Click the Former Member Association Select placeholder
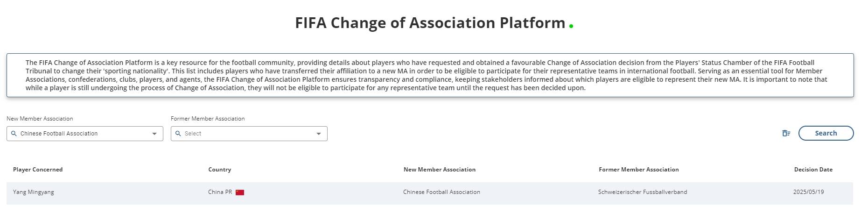The image size is (868, 207). coord(193,134)
